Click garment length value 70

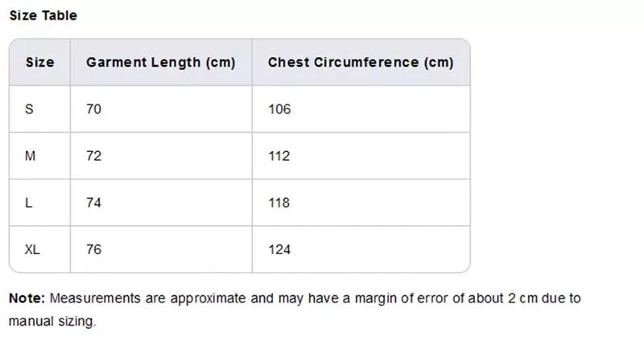[93, 109]
